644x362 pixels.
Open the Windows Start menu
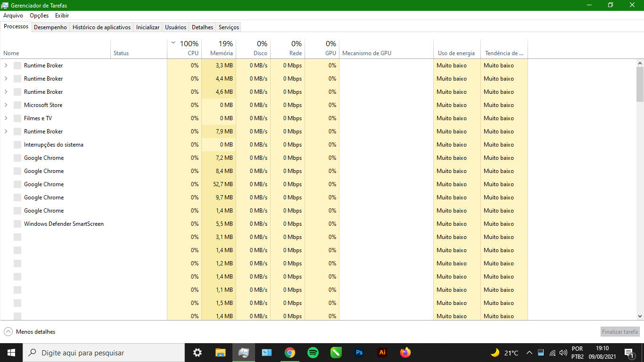[11, 353]
